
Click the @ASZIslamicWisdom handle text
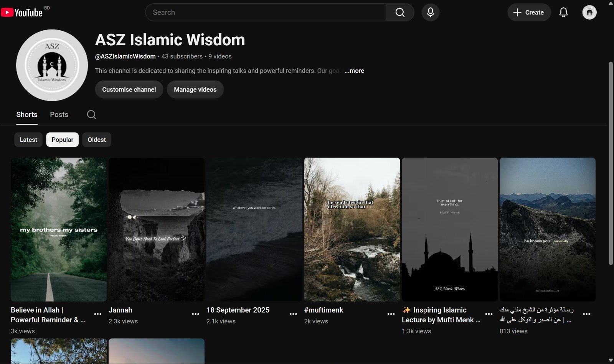tap(125, 56)
